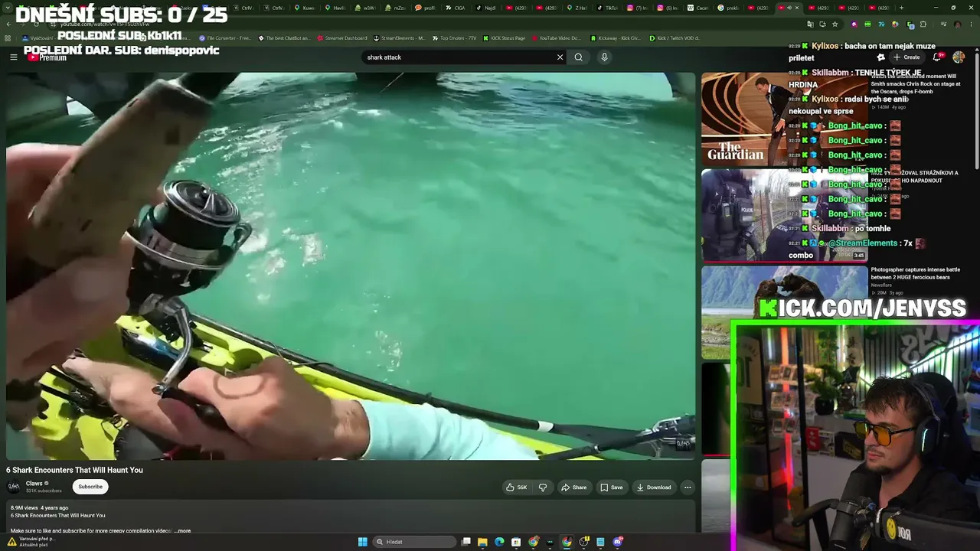
Task: Save the video to a playlist
Action: (x=612, y=487)
